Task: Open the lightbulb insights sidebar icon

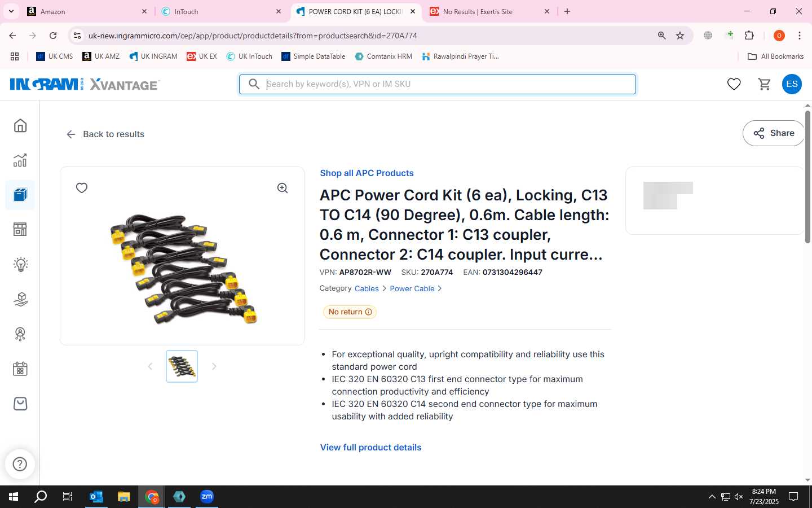Action: coord(20,264)
